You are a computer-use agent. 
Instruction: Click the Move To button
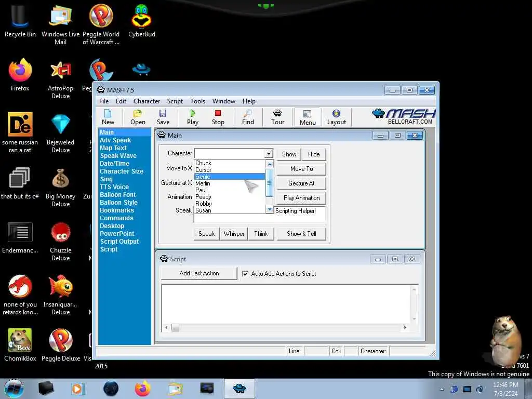302,169
